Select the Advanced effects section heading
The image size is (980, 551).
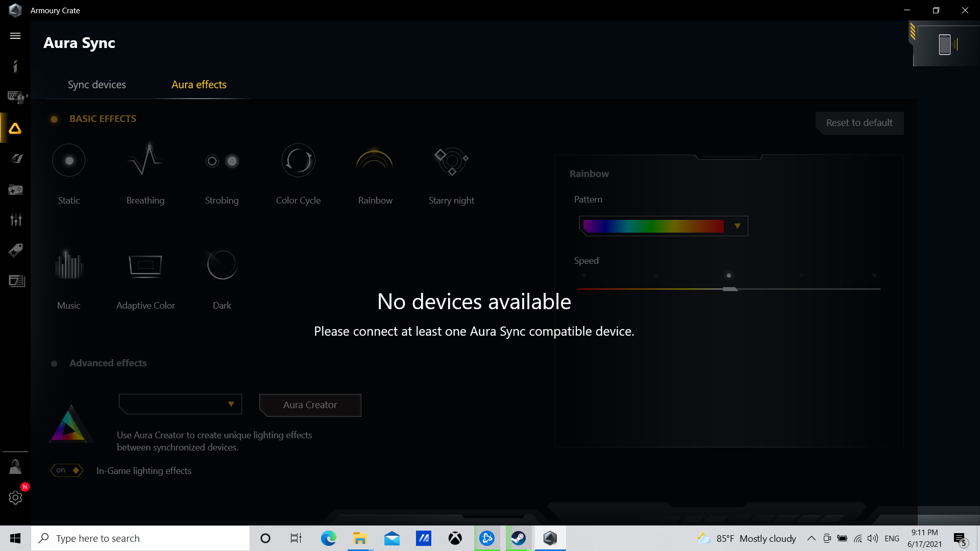pyautogui.click(x=108, y=363)
